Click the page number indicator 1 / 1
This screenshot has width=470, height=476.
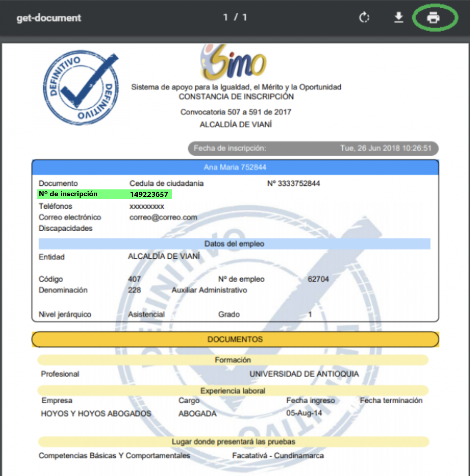[x=235, y=17]
